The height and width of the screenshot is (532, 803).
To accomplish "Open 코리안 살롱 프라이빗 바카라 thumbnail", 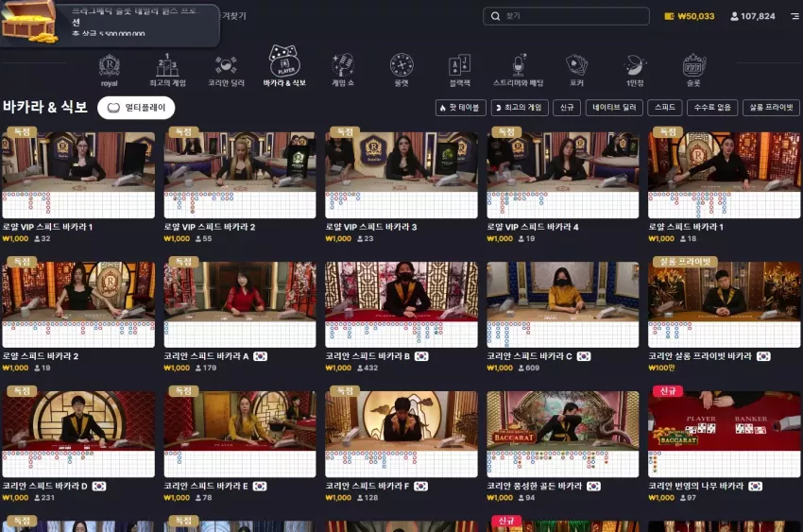I will 724,304.
